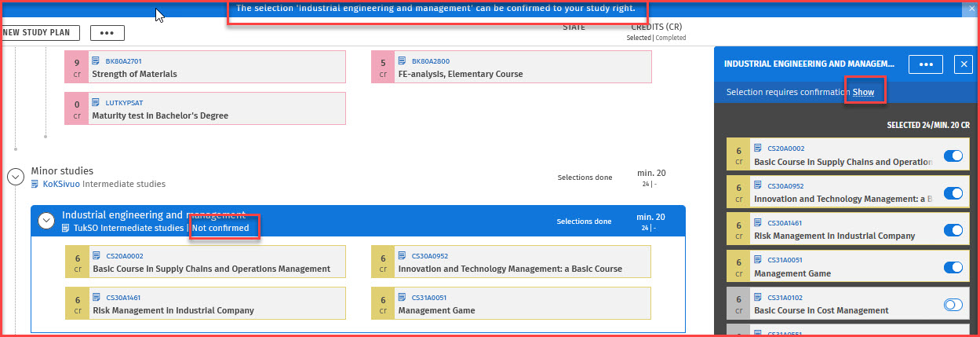
Task: Open side panel three-dots options menu
Action: 925,64
